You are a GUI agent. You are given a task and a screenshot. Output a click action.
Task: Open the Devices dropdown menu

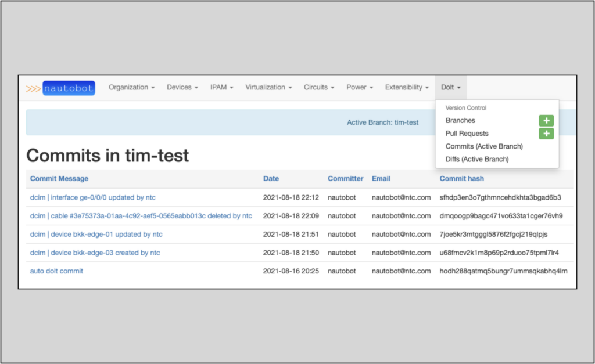182,87
